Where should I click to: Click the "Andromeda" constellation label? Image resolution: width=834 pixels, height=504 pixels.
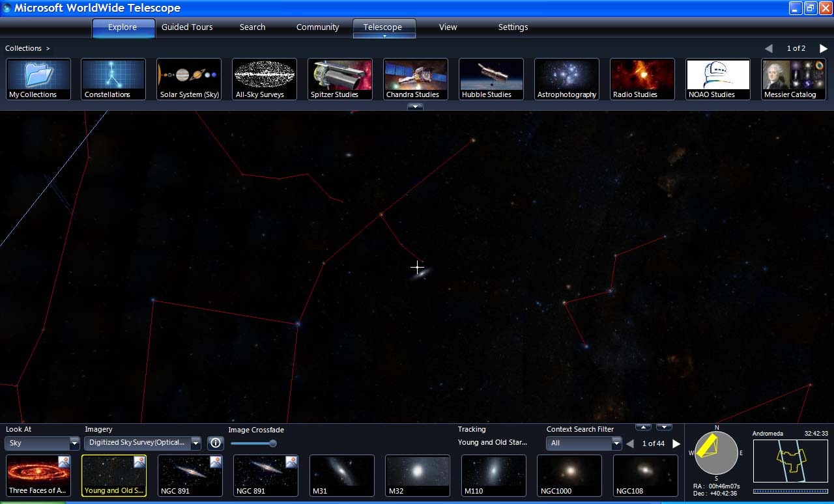(x=768, y=434)
